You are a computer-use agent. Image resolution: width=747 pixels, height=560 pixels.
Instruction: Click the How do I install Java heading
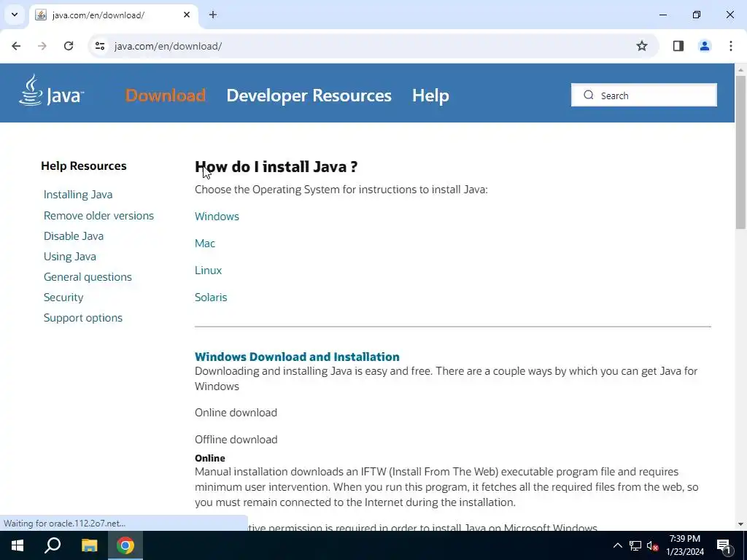pyautogui.click(x=276, y=167)
